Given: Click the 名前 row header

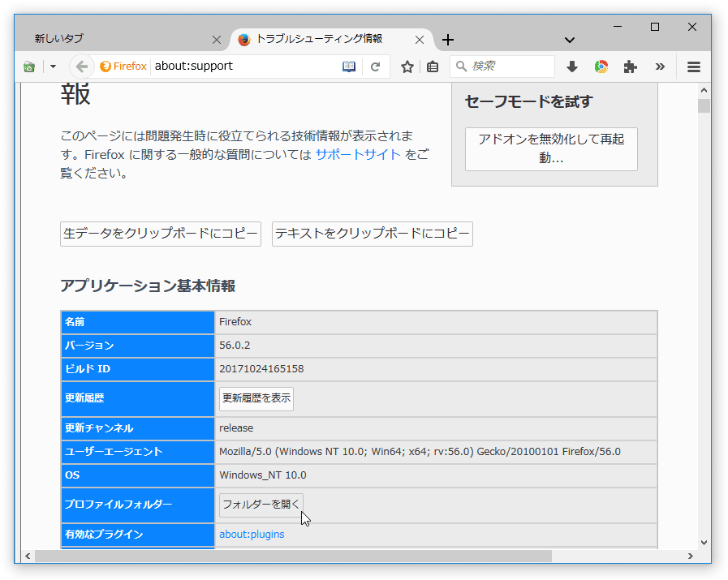Looking at the screenshot, I should 137,322.
